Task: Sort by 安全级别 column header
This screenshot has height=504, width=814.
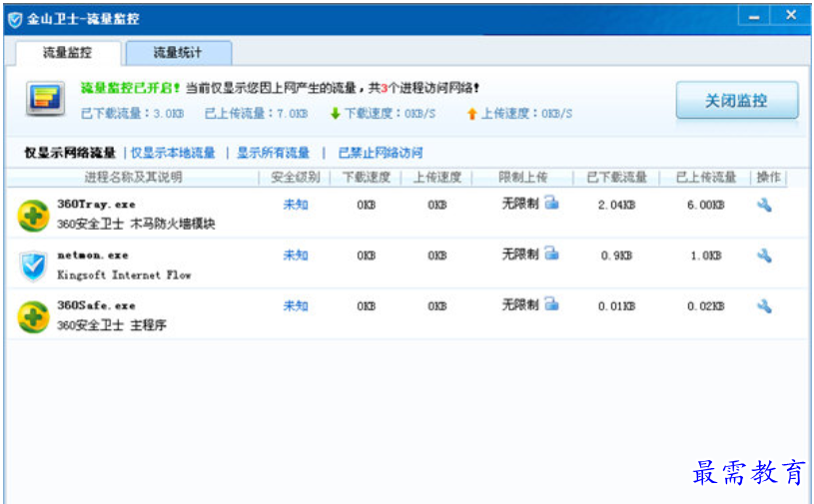Action: tap(295, 178)
